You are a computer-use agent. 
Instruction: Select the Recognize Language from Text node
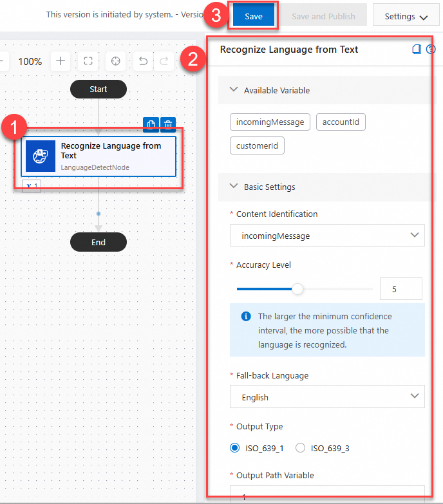click(99, 156)
